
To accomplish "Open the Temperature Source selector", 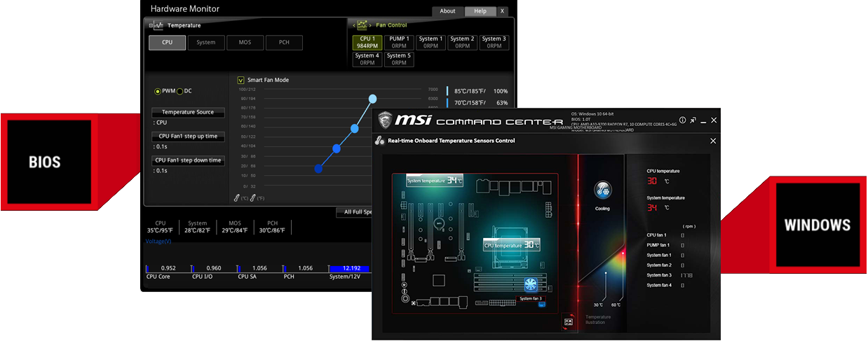I will [x=188, y=112].
